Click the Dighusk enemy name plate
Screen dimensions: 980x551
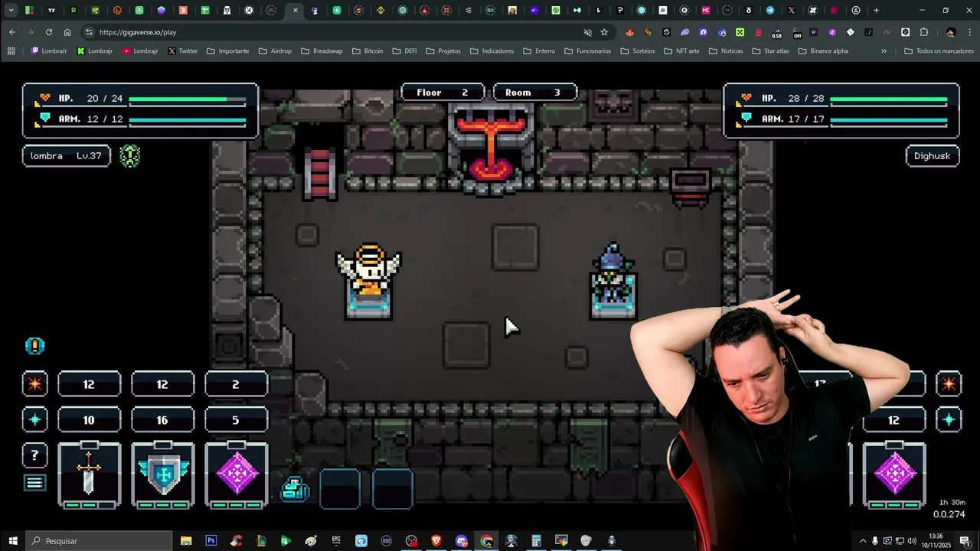[932, 155]
